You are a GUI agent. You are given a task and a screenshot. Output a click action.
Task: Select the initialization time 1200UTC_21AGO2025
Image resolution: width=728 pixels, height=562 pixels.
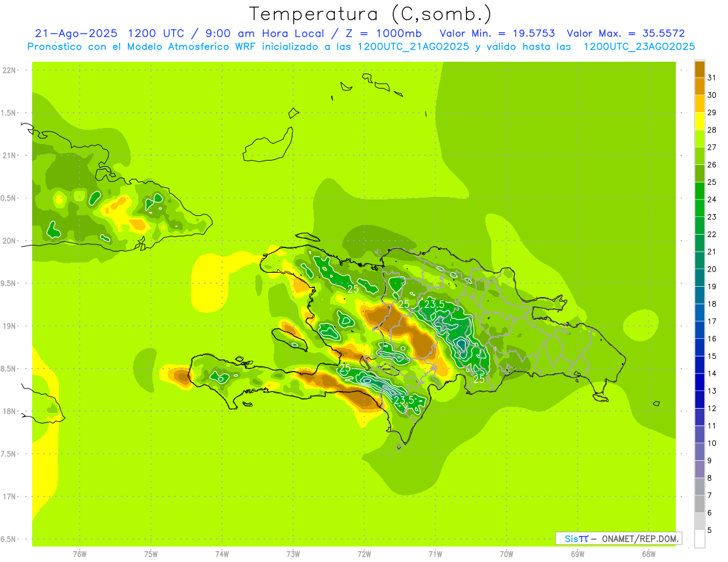[x=413, y=47]
